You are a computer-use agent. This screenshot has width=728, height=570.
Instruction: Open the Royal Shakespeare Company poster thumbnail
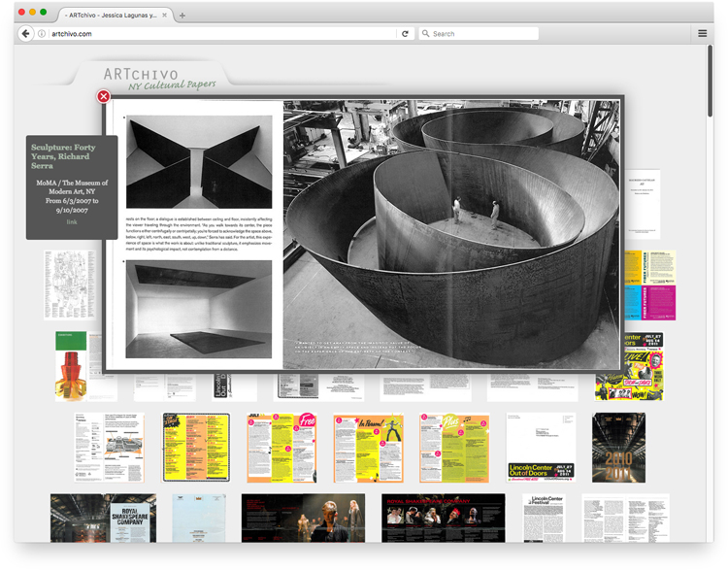click(103, 518)
